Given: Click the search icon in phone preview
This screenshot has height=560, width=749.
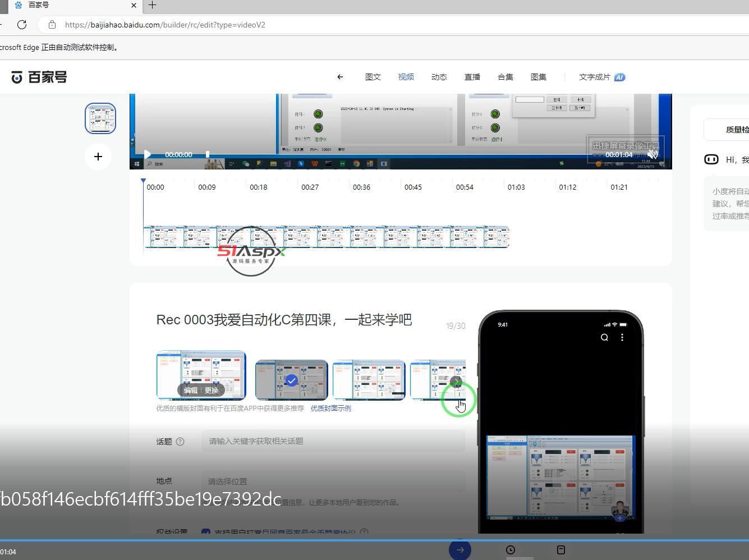Looking at the screenshot, I should pos(604,337).
